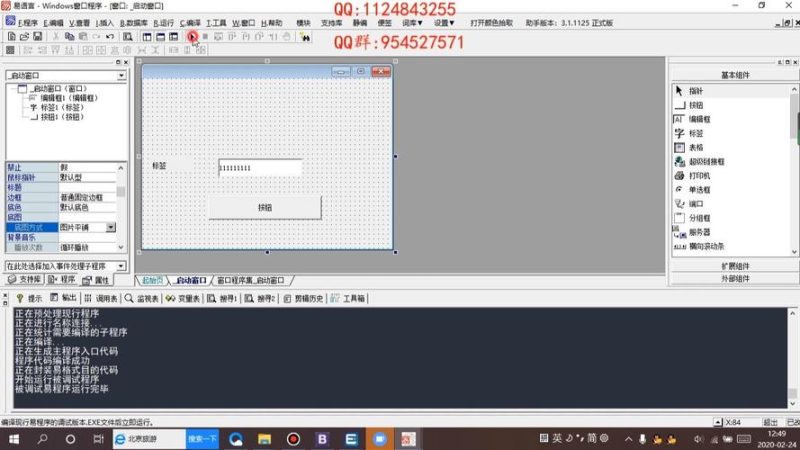
Task: Open the C.编译 menu
Action: [190, 23]
